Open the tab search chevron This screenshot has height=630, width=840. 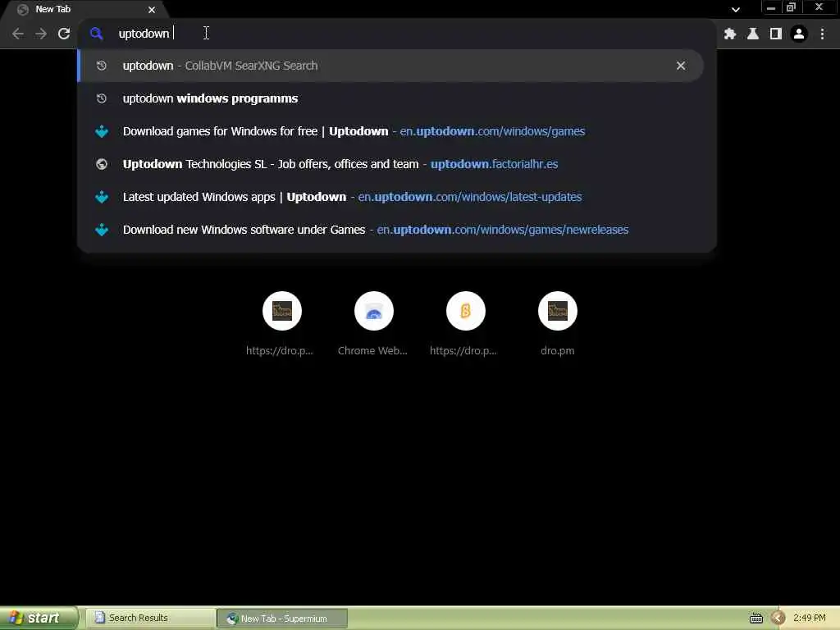coord(736,9)
